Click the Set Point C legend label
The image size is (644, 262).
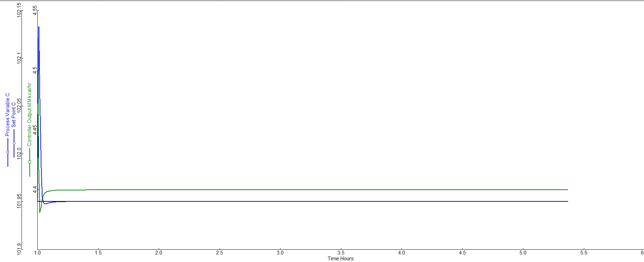click(x=14, y=115)
